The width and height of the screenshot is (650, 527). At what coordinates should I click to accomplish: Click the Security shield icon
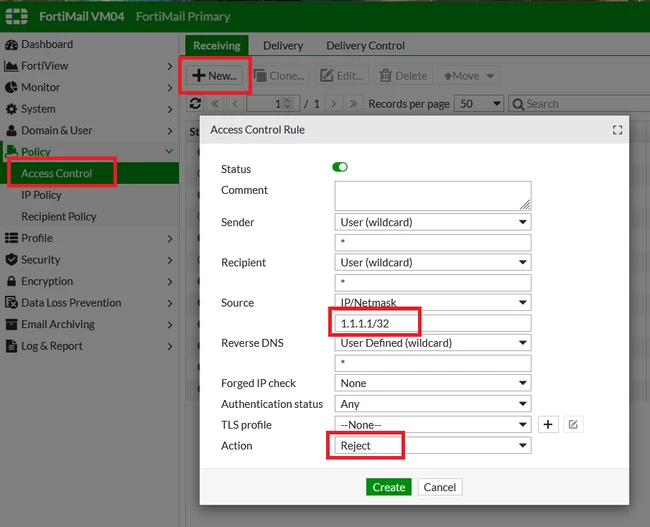tap(12, 260)
